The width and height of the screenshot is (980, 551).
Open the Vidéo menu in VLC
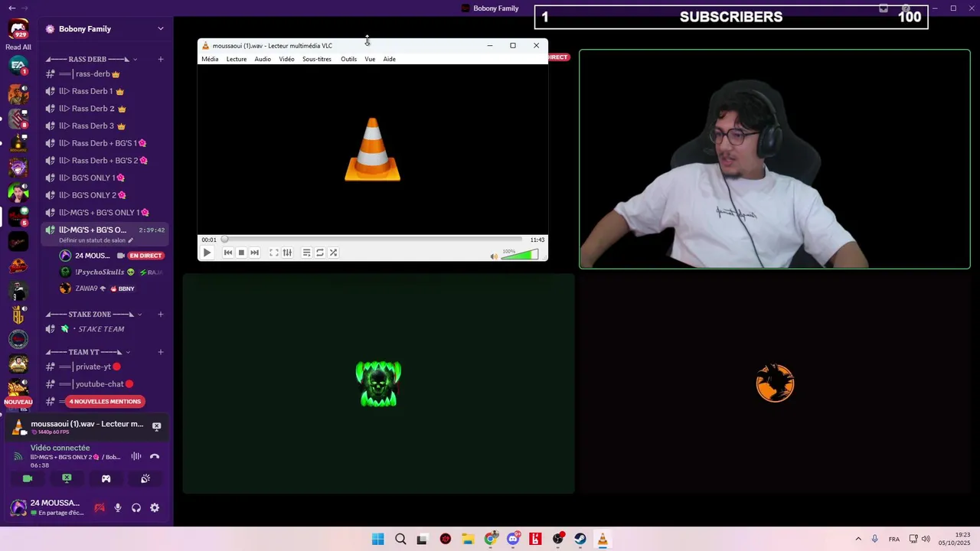pyautogui.click(x=286, y=59)
